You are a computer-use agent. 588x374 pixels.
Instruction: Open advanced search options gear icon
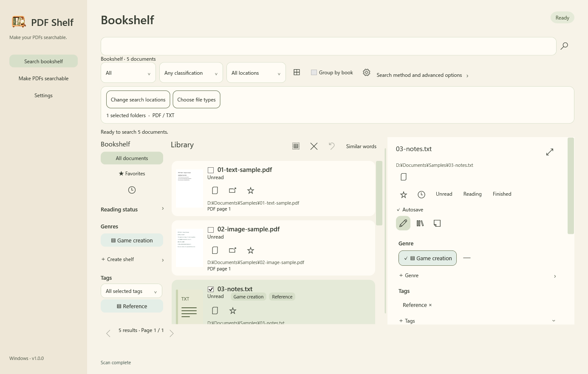click(x=366, y=73)
